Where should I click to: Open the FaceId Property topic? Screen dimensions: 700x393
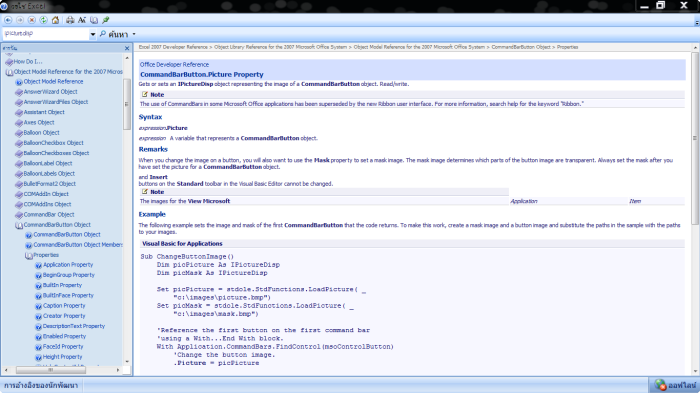tap(63, 347)
